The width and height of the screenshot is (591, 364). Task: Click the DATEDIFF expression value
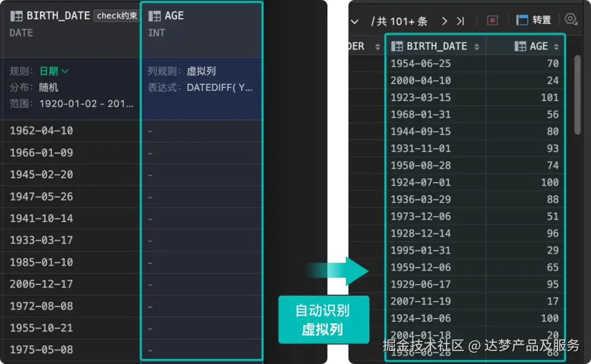click(x=219, y=87)
